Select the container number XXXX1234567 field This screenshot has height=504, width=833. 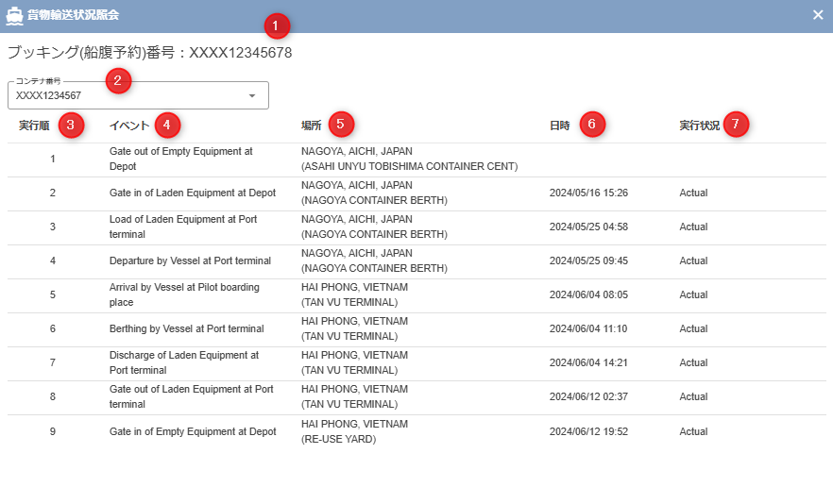point(127,95)
